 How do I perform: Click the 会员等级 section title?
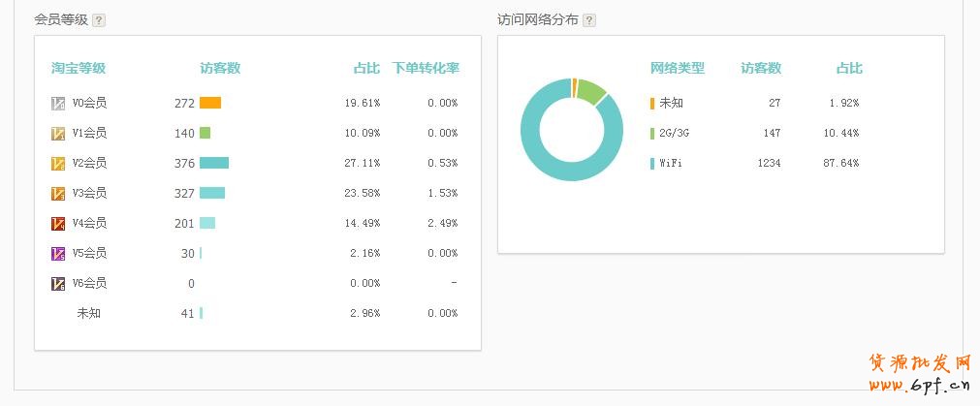61,20
